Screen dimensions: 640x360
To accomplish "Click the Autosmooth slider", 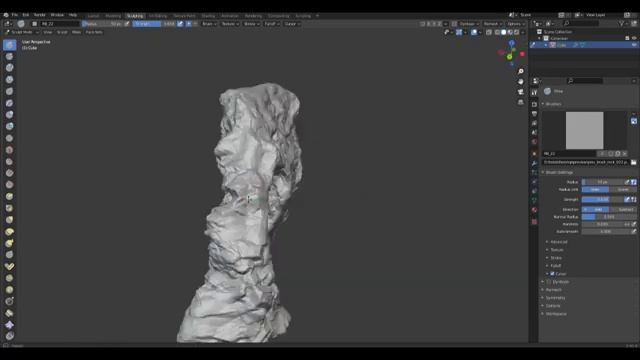I will coord(606,231).
